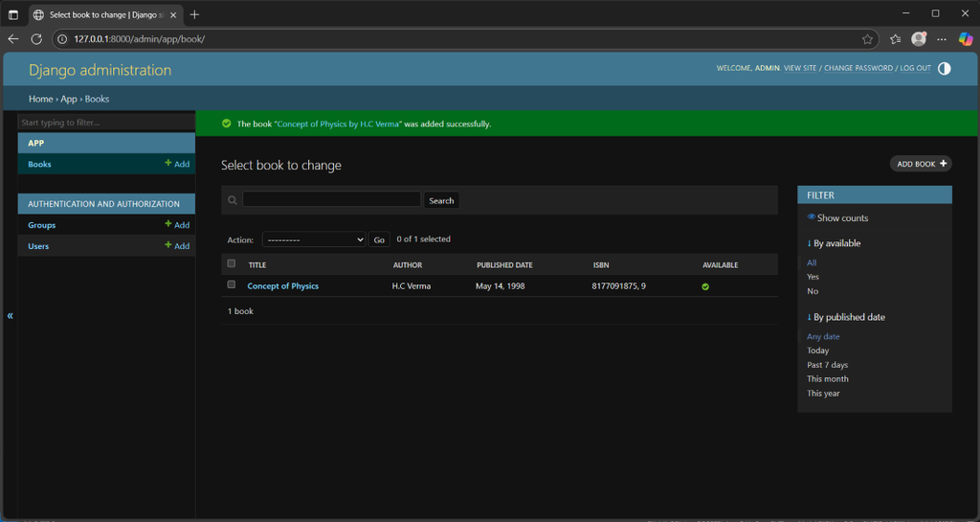This screenshot has height=522, width=980.
Task: Filter published date by This year
Action: point(823,394)
